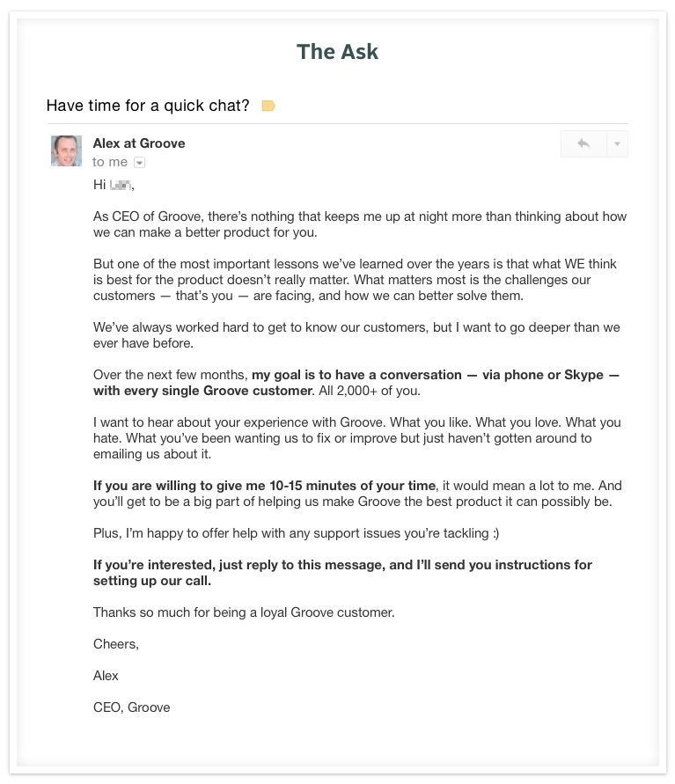Click Alex's profile photo thumbnail
This screenshot has width=675, height=784.
tap(65, 150)
